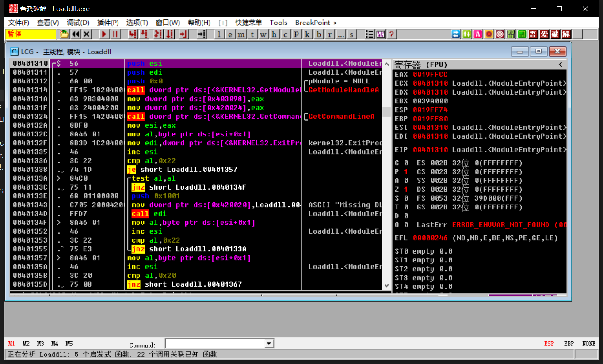The image size is (603, 364).
Task: Click the red '破' toolbar icon
Action: click(x=555, y=34)
